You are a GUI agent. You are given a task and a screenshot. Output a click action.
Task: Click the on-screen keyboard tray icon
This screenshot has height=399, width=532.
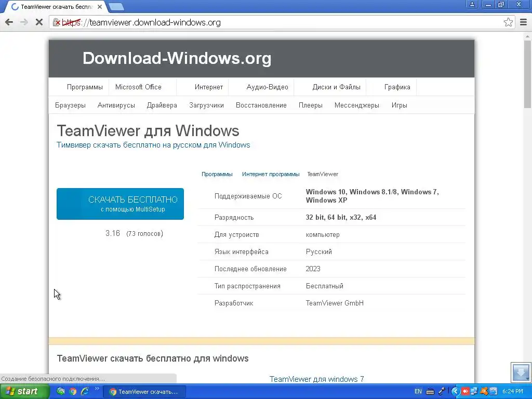coord(430,392)
